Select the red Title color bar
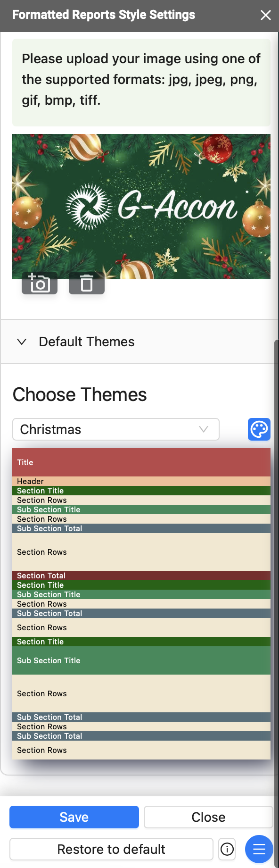This screenshot has width=279, height=868. [141, 462]
